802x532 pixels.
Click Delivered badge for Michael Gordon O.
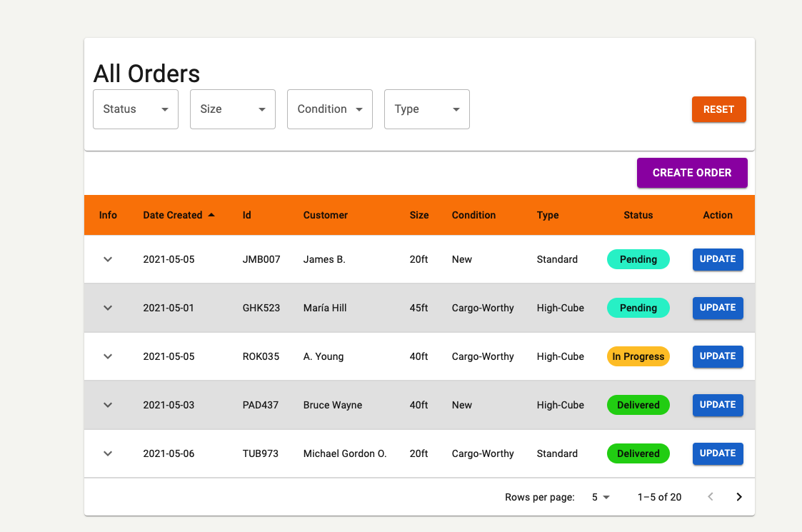click(638, 453)
